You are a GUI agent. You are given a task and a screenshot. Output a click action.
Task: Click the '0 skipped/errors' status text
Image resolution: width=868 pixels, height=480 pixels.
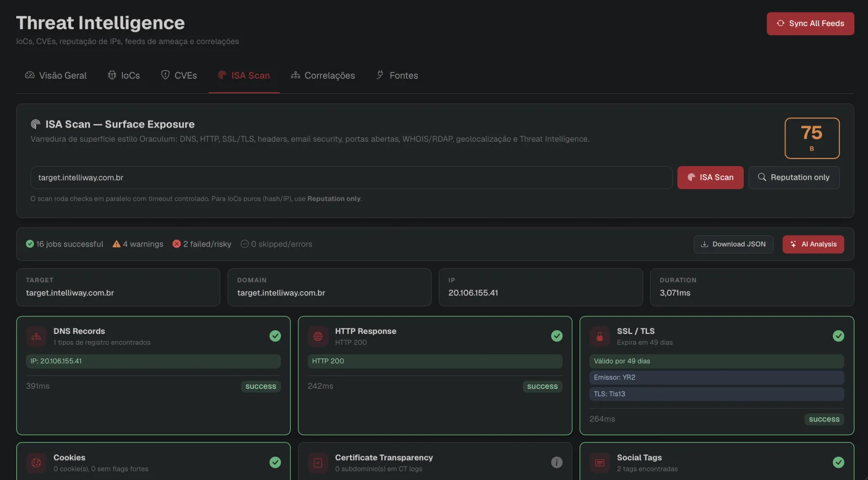(282, 244)
